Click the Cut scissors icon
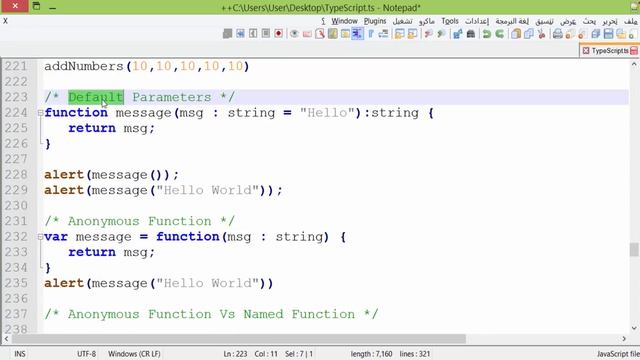The height and width of the screenshot is (360, 640). [542, 34]
